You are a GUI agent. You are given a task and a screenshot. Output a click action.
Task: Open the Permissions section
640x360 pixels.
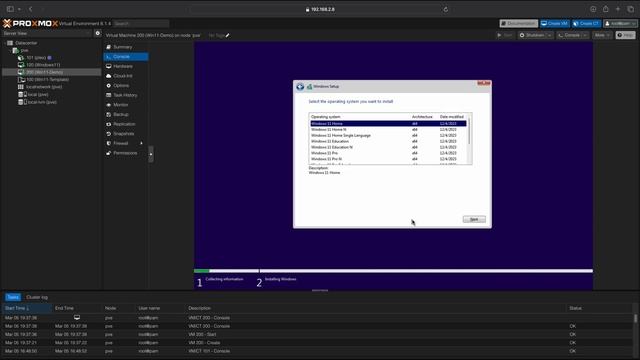click(126, 153)
